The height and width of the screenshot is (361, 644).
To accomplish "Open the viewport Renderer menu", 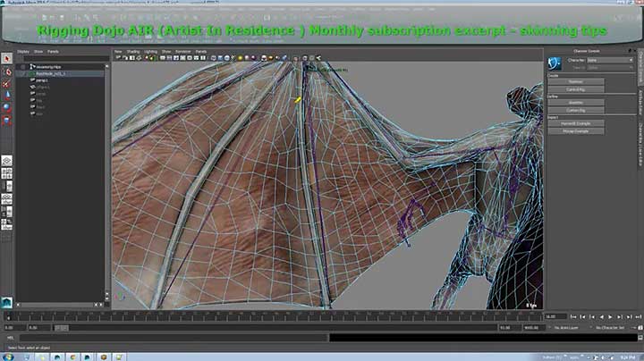I will pos(183,52).
